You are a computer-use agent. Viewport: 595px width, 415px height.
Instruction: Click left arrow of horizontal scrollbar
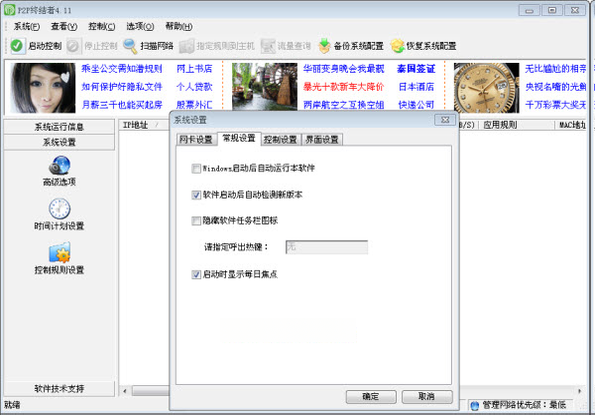125,391
